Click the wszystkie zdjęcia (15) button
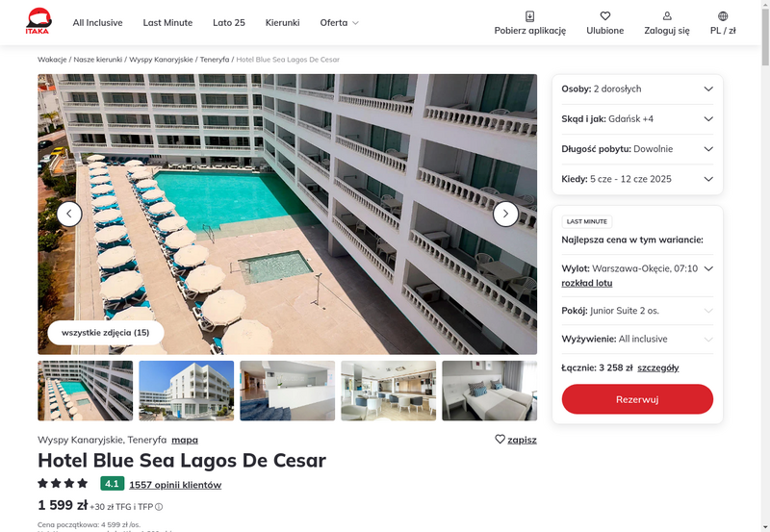The height and width of the screenshot is (532, 770). click(x=106, y=333)
